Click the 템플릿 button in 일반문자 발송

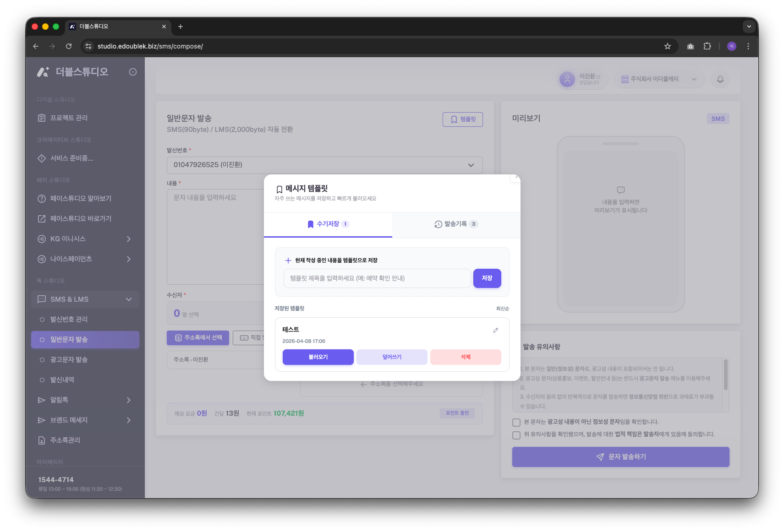pyautogui.click(x=463, y=119)
